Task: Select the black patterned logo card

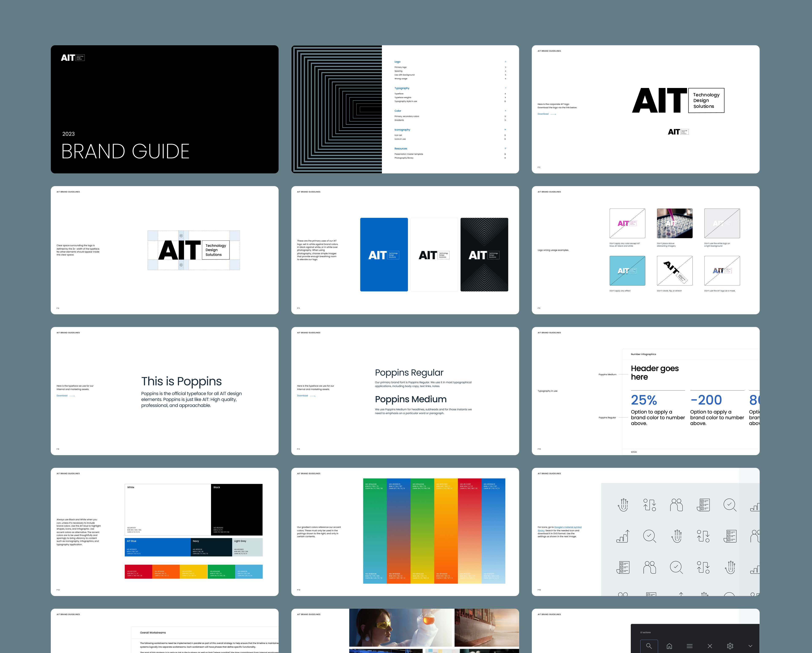Action: click(484, 255)
